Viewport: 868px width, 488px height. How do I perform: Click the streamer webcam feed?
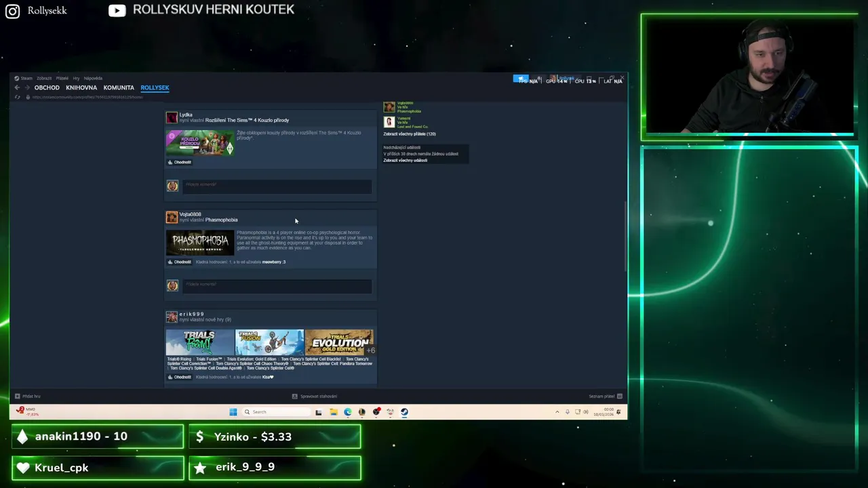[749, 76]
